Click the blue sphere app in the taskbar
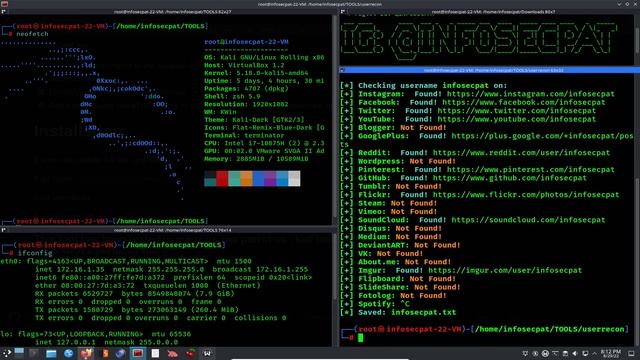This screenshot has width=640, height=360. [120, 353]
